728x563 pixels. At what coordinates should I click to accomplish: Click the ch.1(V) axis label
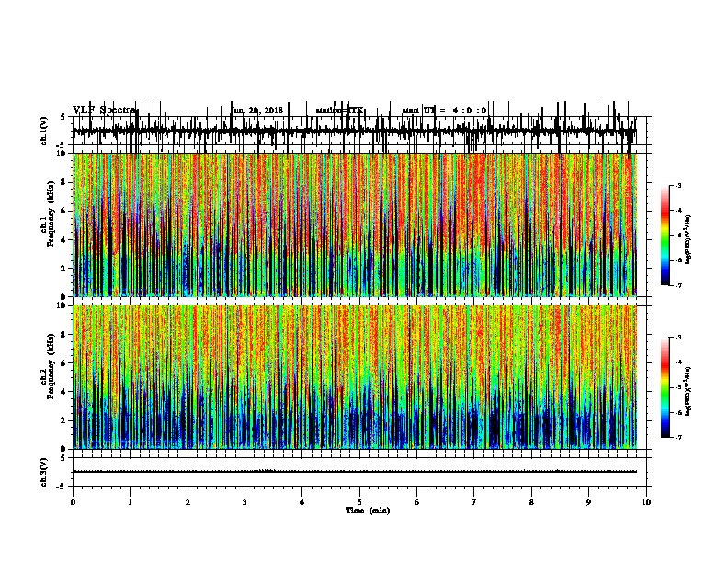[x=44, y=131]
